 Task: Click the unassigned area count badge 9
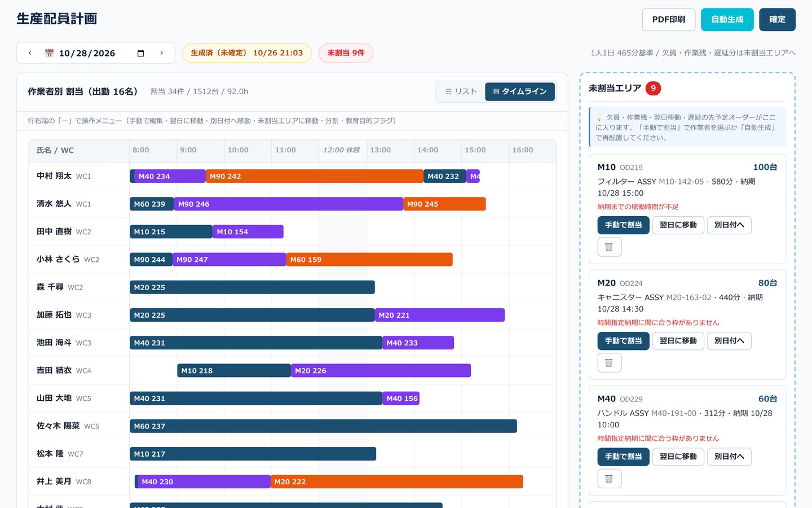tap(653, 88)
